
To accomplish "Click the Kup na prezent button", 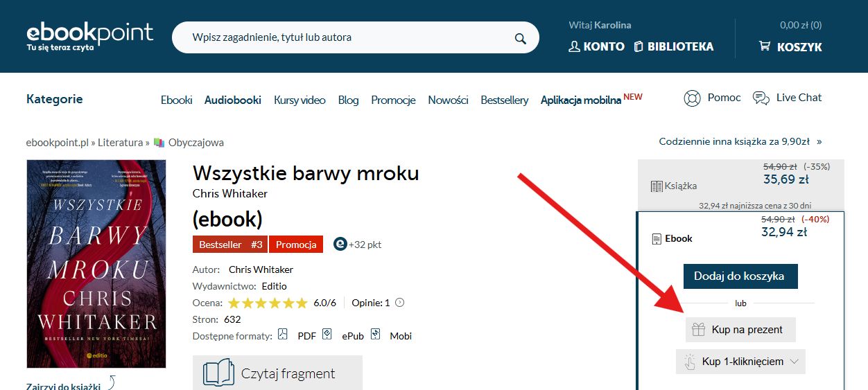I will (740, 330).
